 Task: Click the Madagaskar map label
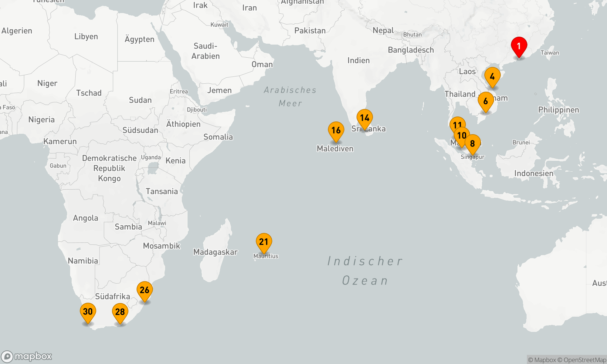pyautogui.click(x=215, y=252)
